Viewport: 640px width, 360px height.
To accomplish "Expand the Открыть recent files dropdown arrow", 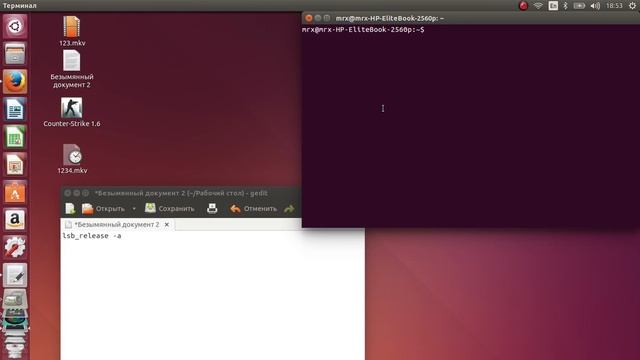I will coord(134,209).
